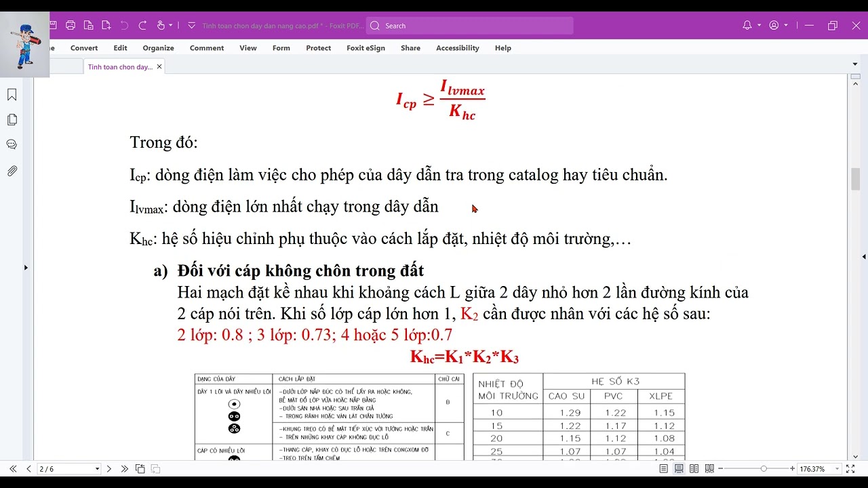
Task: Open the Customize Quick Access toolbar dropdown
Action: [x=191, y=25]
